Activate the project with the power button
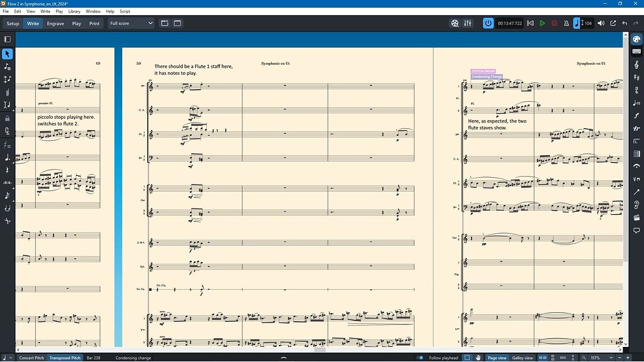The width and height of the screenshot is (644, 362). coord(488,23)
